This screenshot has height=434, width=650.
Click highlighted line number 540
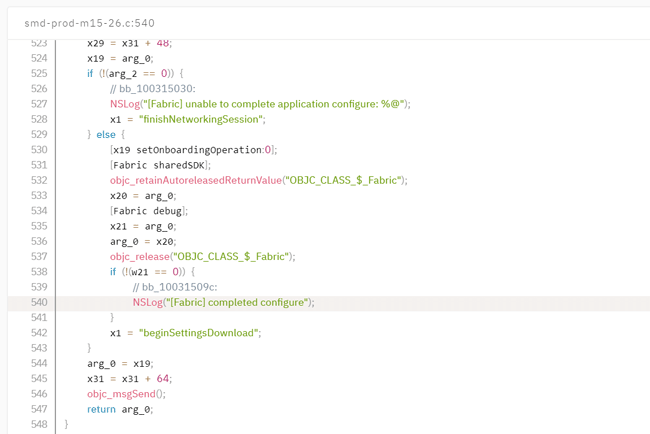tap(39, 302)
